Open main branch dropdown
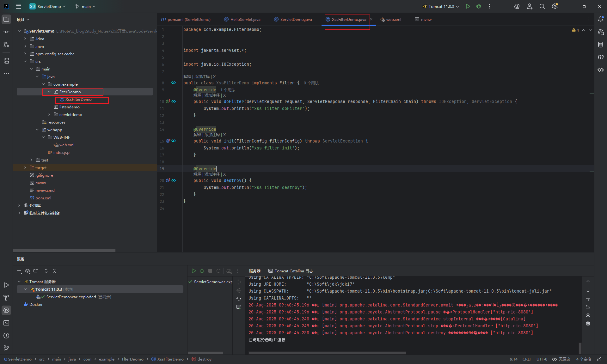 click(85, 6)
